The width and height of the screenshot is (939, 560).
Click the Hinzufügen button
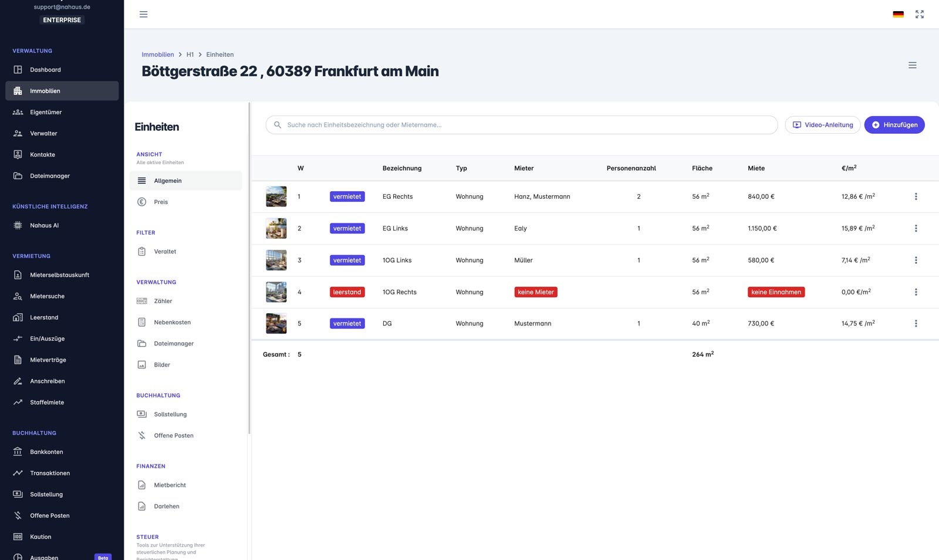pyautogui.click(x=894, y=125)
